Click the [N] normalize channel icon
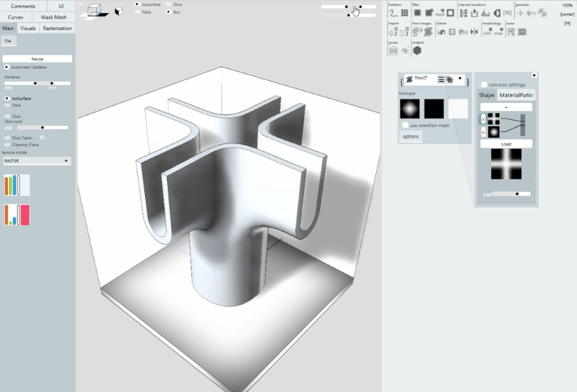Image resolution: width=577 pixels, height=392 pixels. (507, 13)
